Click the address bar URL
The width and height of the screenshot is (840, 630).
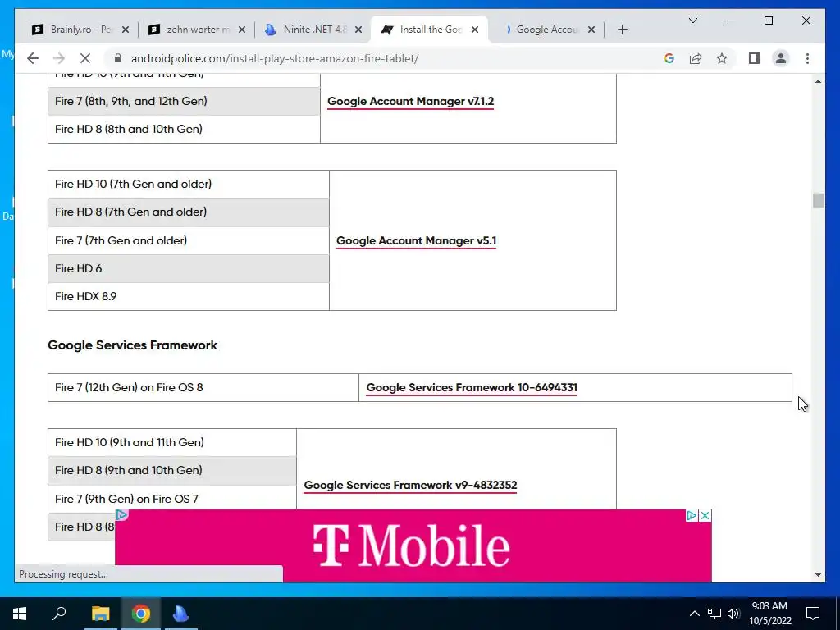click(x=275, y=58)
